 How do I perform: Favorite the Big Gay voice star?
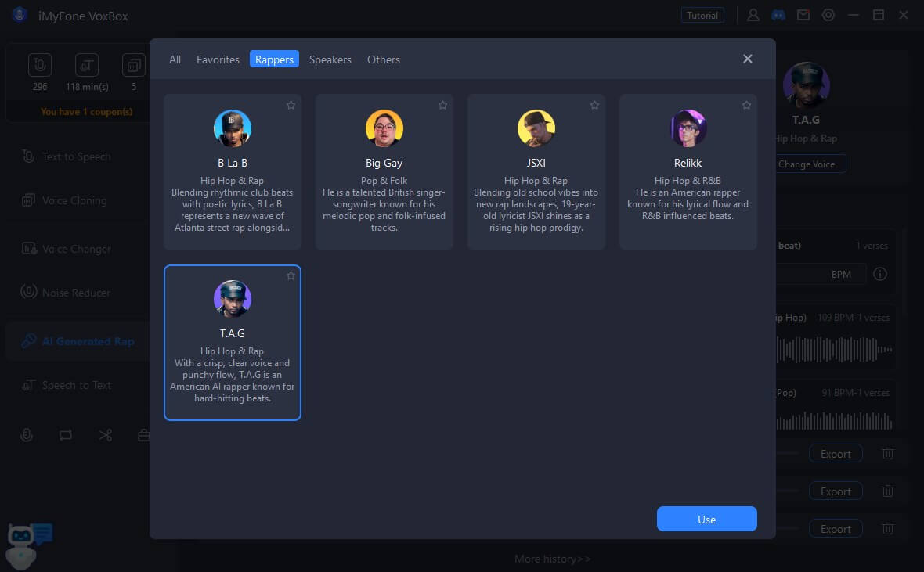pos(442,105)
